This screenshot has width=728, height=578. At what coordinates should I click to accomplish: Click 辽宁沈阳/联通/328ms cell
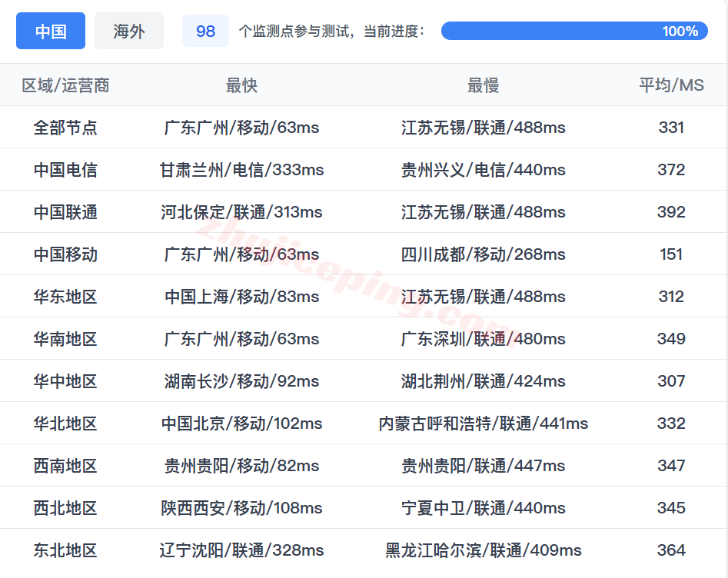pos(241,550)
